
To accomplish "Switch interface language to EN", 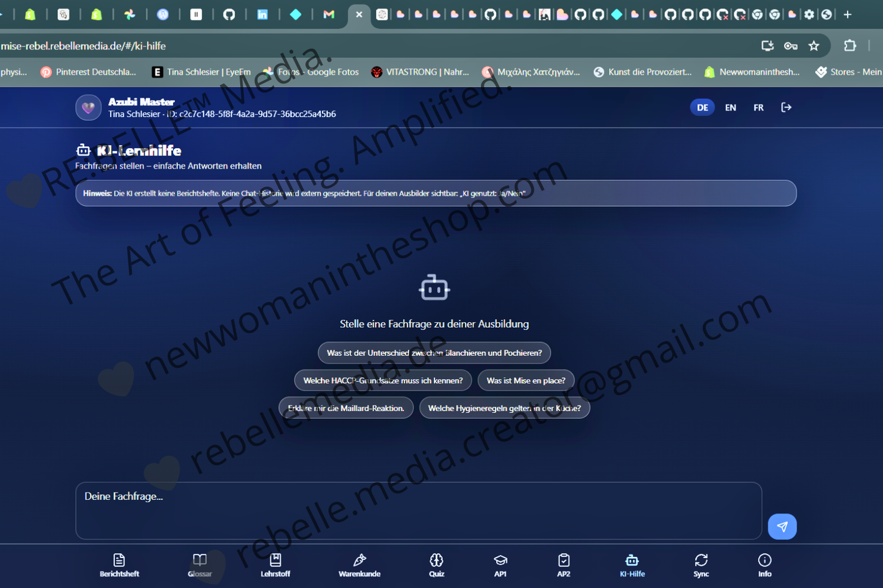I will (730, 107).
